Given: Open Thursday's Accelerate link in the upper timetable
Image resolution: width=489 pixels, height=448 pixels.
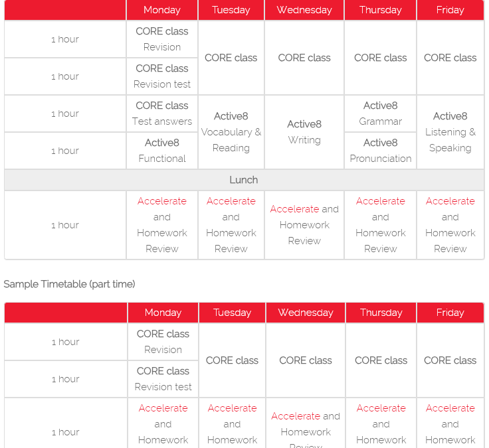Looking at the screenshot, I should pos(380,201).
